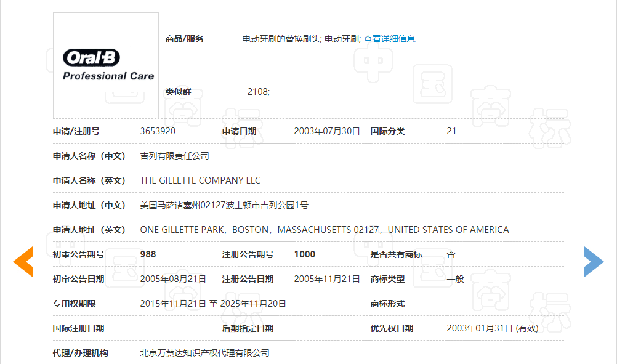Select the ONE GILLETTE PARK English address

tap(325, 229)
